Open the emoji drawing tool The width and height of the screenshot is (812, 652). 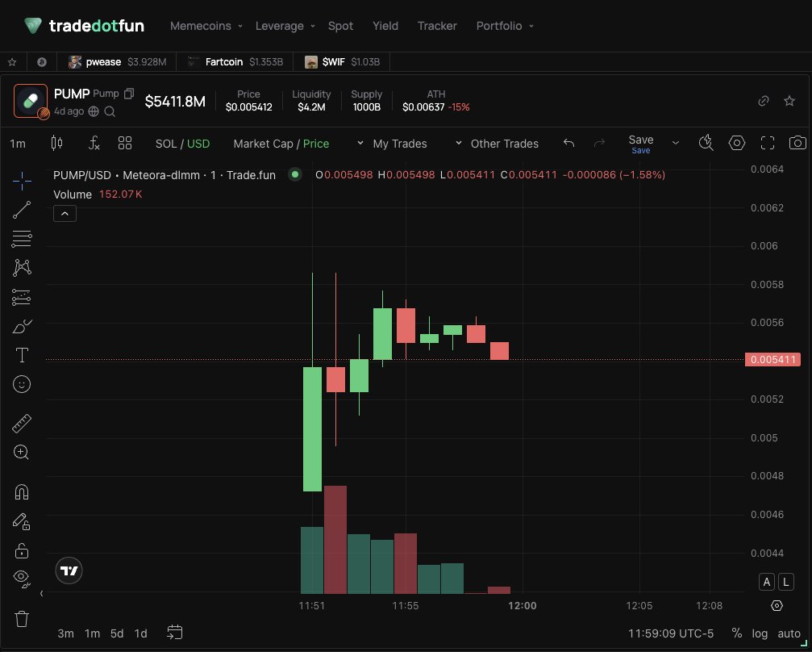tap(22, 385)
